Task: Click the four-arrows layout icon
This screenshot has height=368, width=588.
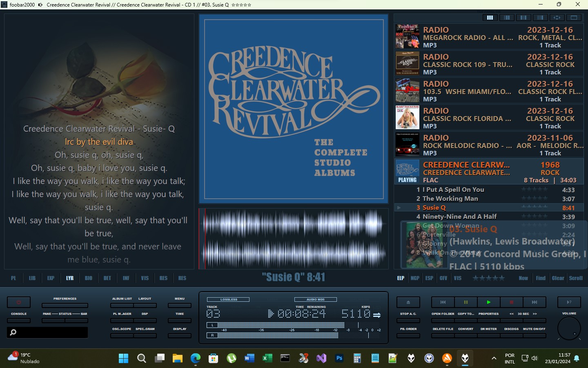Action: point(557,18)
